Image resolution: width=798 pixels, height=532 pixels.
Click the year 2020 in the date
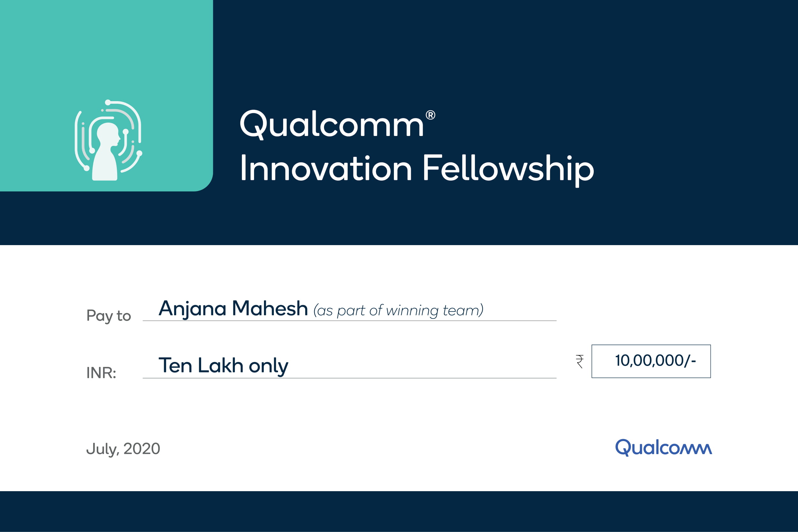pyautogui.click(x=141, y=449)
